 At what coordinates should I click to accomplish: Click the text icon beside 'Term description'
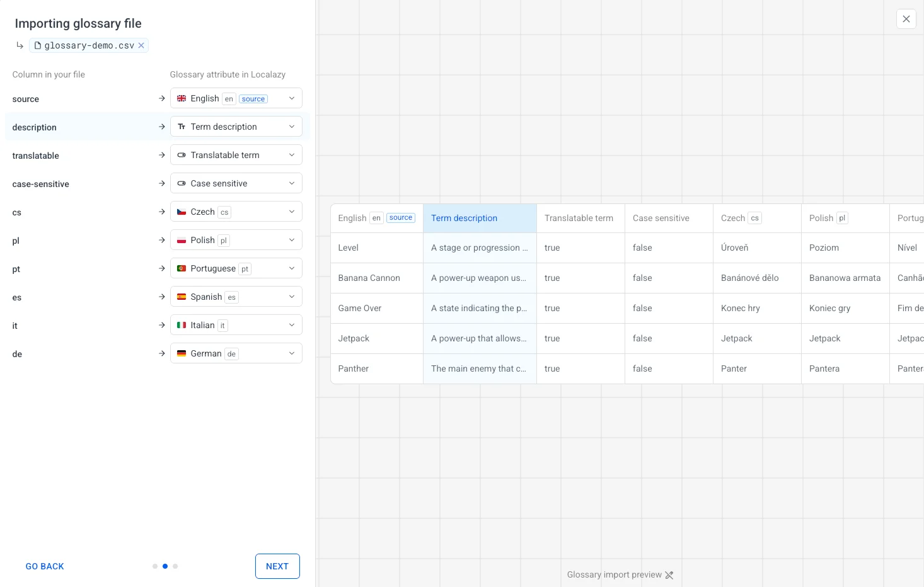[182, 127]
